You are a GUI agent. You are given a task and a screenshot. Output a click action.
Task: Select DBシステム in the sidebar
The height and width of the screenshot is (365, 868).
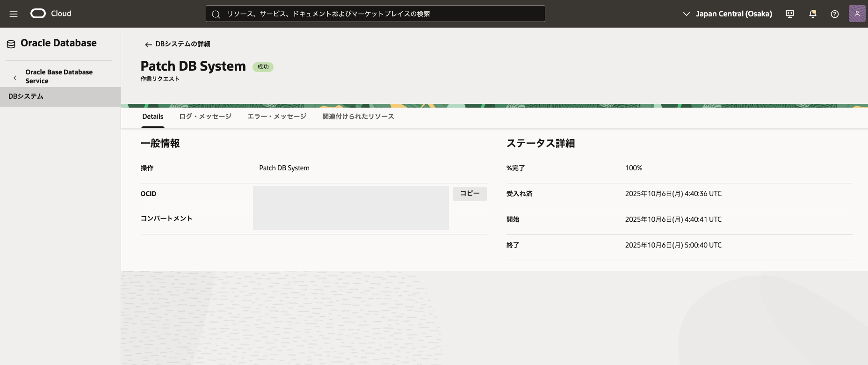pyautogui.click(x=26, y=96)
